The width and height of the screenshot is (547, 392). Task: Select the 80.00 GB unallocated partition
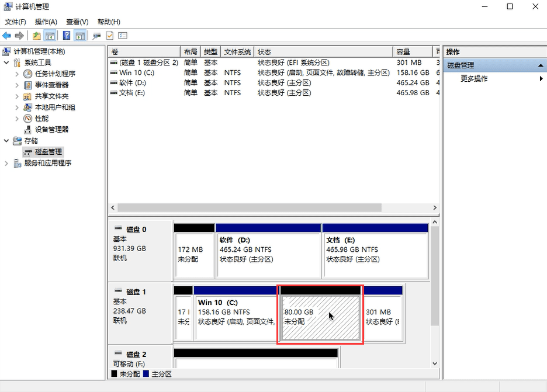pos(320,317)
